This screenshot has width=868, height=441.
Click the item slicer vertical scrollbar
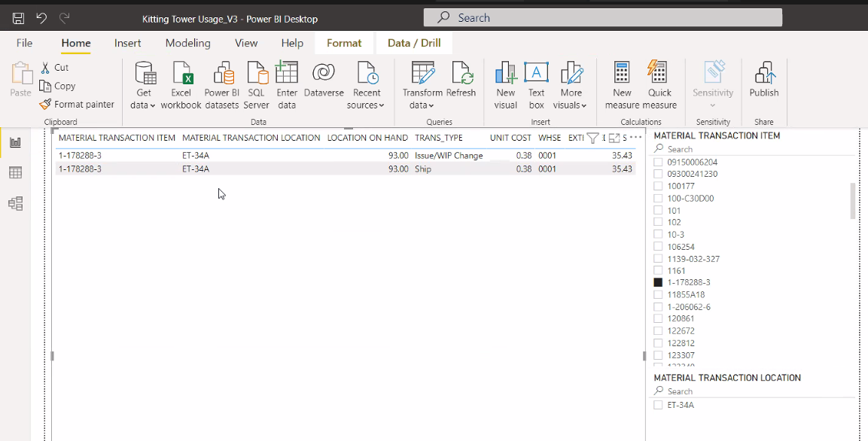(853, 202)
